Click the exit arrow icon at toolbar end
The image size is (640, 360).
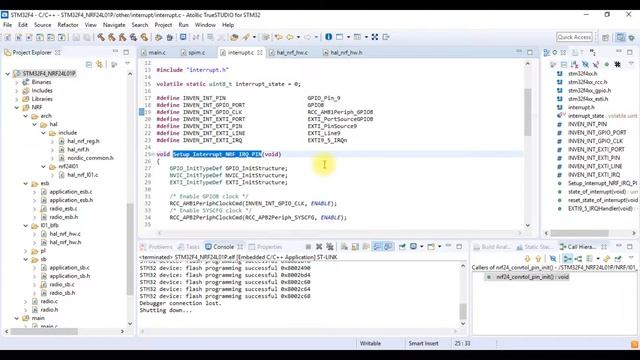tap(386, 37)
